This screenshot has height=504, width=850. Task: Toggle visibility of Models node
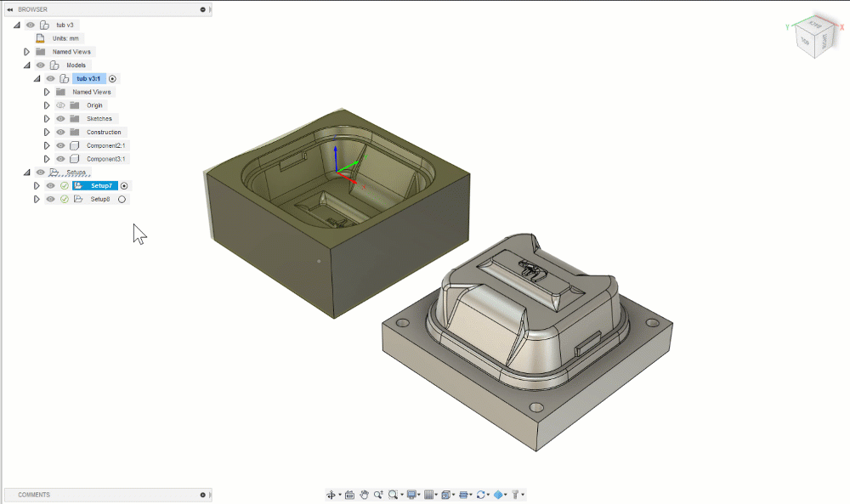41,65
